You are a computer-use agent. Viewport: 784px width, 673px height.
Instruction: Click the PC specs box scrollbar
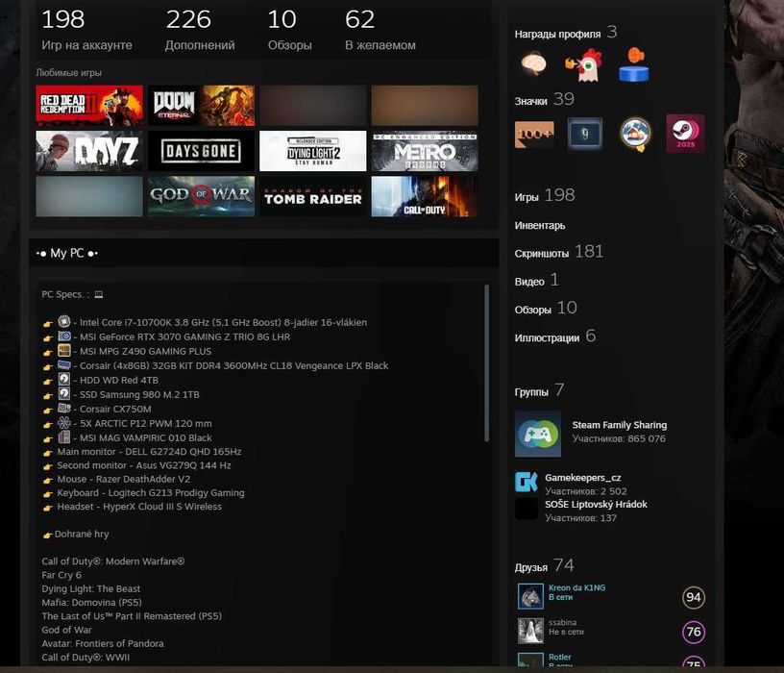tap(486, 363)
